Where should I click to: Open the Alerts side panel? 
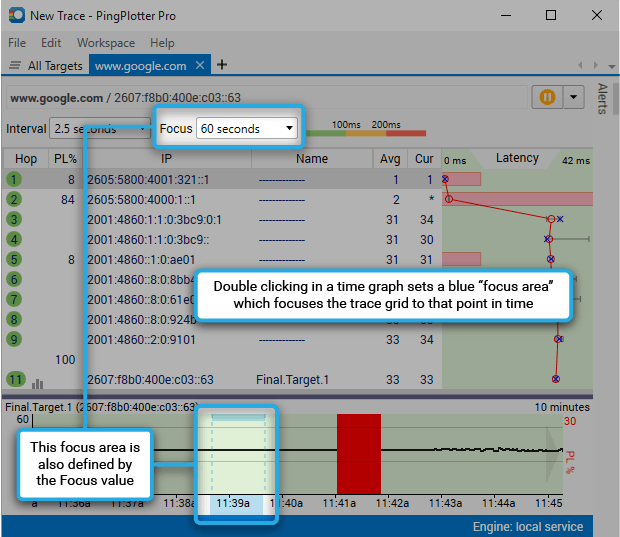tap(602, 100)
